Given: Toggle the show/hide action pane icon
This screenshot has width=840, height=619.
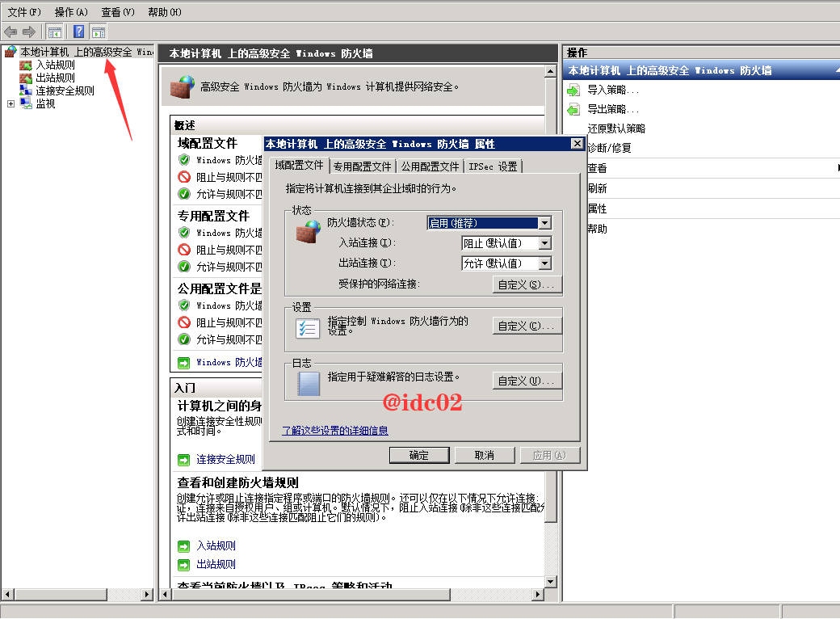Looking at the screenshot, I should 99,32.
